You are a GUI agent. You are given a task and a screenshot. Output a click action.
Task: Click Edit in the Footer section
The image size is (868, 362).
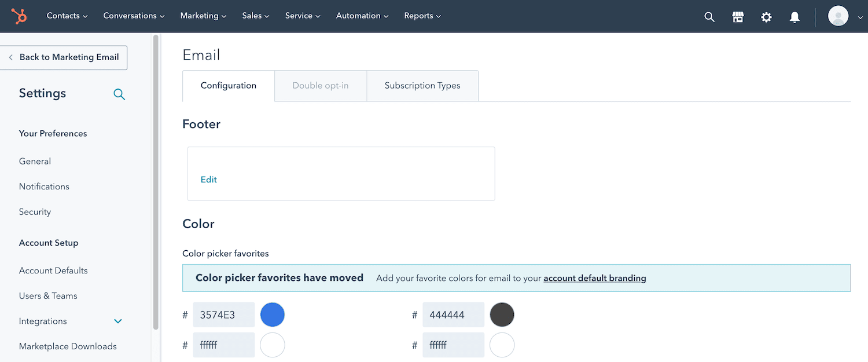click(208, 179)
